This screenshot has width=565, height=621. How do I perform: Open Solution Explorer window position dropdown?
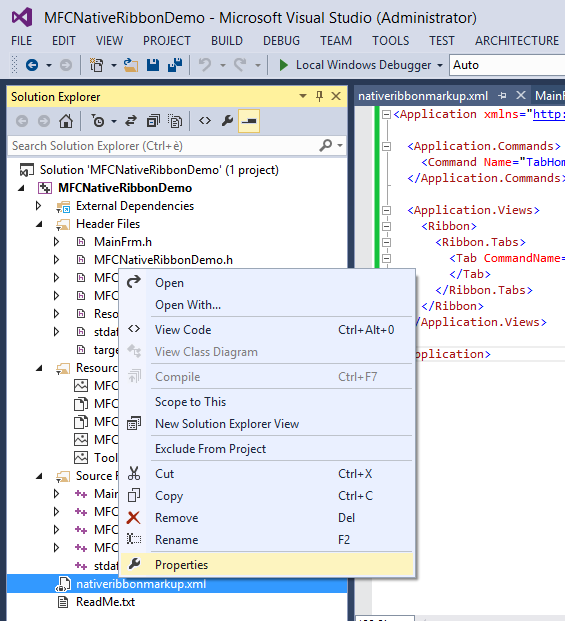pos(303,96)
